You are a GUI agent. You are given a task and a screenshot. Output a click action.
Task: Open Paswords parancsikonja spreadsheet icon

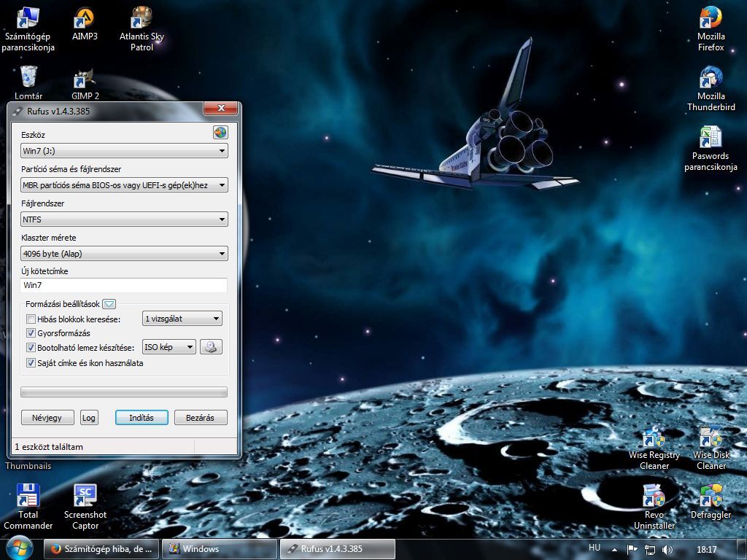click(x=711, y=149)
